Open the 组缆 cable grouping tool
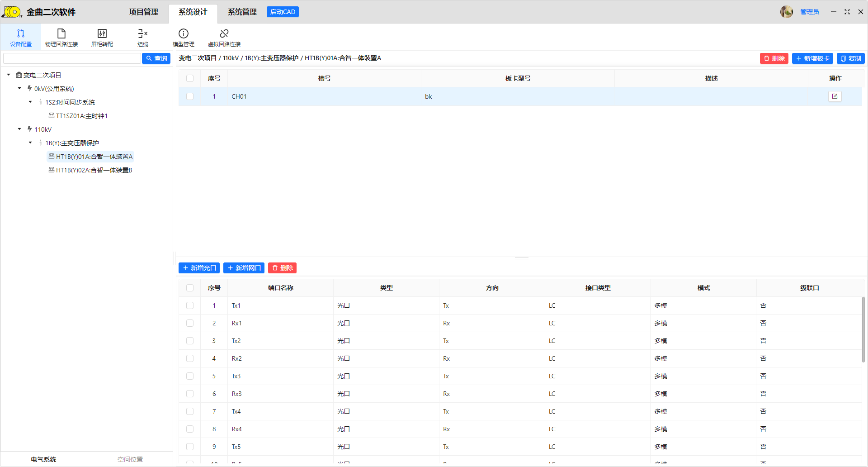The width and height of the screenshot is (868, 467). (143, 37)
